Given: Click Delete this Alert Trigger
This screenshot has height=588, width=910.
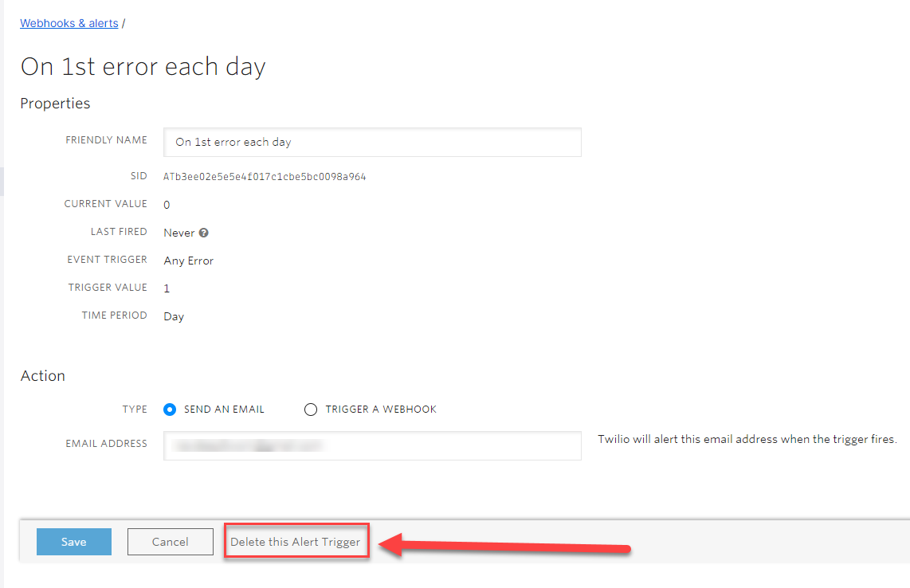Looking at the screenshot, I should click(296, 542).
